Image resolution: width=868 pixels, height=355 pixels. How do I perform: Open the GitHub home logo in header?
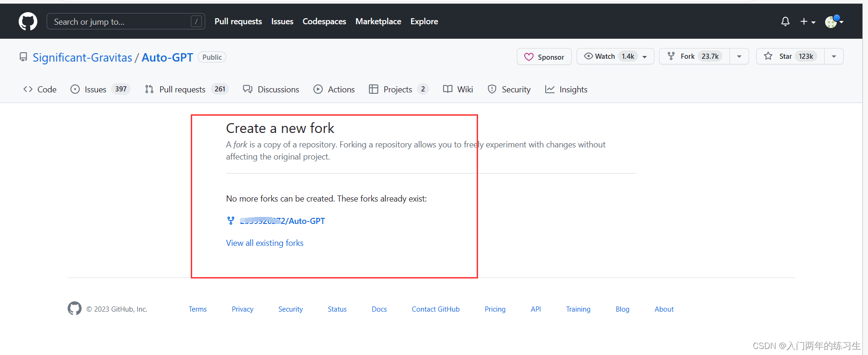click(x=28, y=21)
